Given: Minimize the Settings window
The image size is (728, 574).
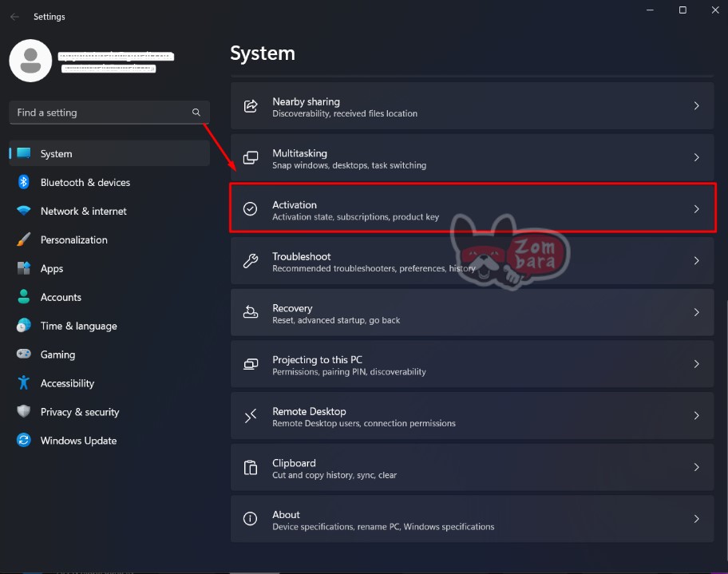Looking at the screenshot, I should (650, 10).
